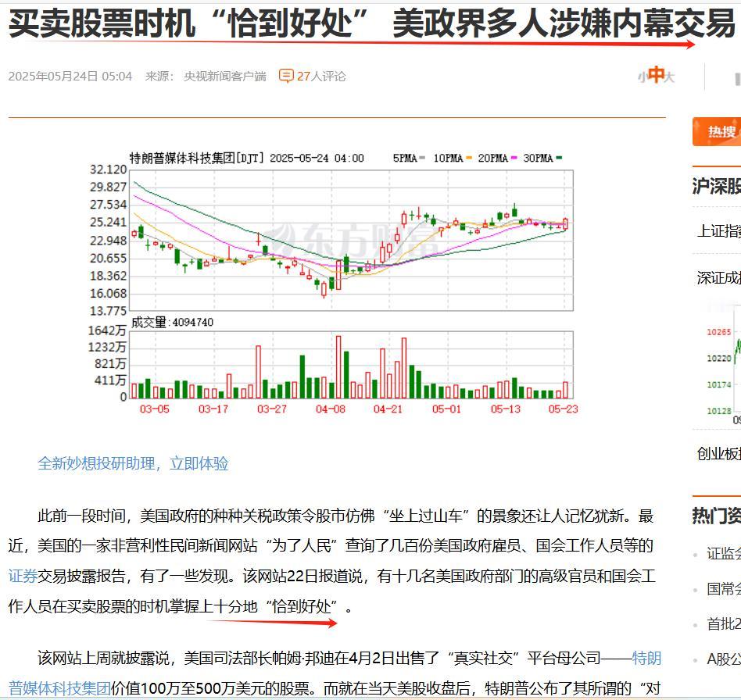Click the 10PMA orange legend swatch
The height and width of the screenshot is (700, 741).
point(469,158)
